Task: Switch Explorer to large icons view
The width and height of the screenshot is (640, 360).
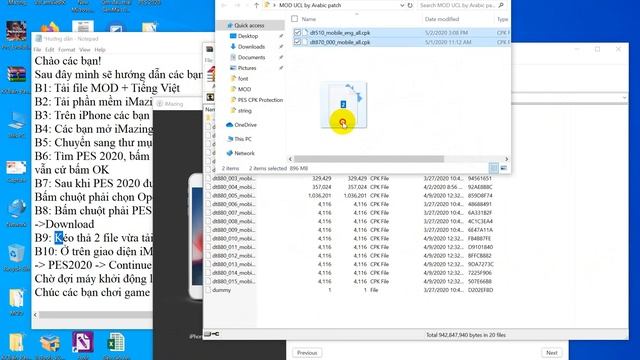Action: 504,168
